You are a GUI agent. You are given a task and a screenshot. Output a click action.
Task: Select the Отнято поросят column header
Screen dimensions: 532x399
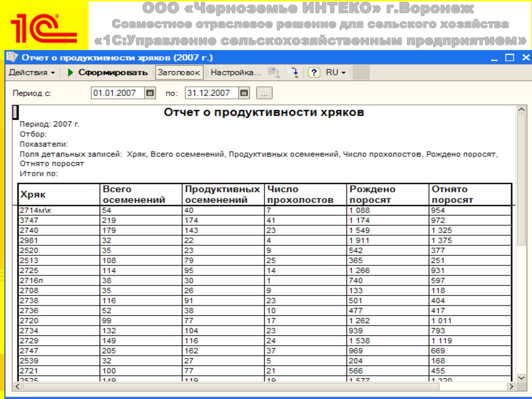tap(470, 195)
